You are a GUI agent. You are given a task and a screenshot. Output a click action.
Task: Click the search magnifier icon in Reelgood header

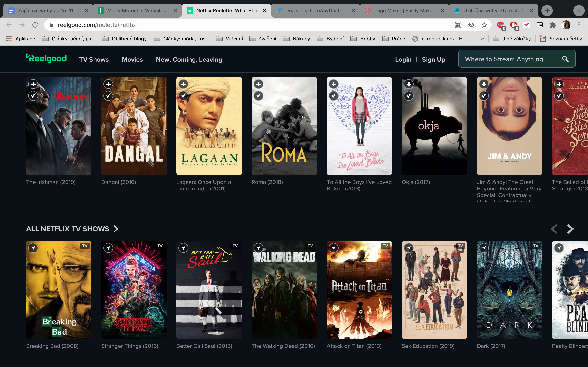[565, 59]
